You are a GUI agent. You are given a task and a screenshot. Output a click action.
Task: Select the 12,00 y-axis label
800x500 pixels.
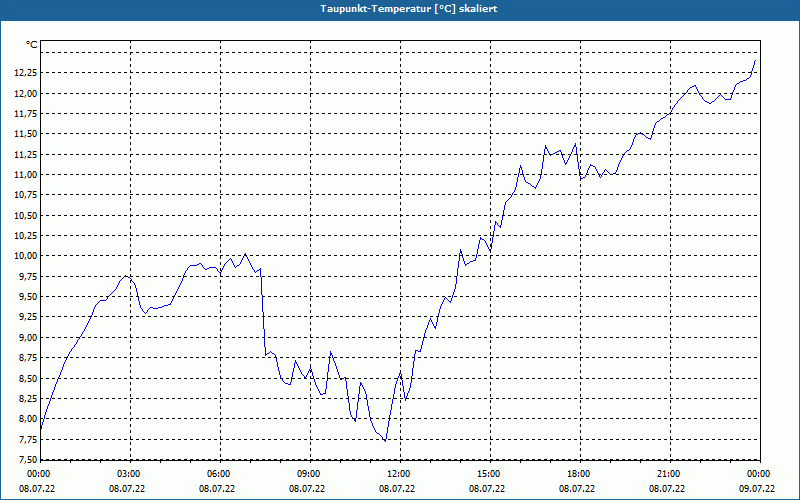pyautogui.click(x=25, y=93)
